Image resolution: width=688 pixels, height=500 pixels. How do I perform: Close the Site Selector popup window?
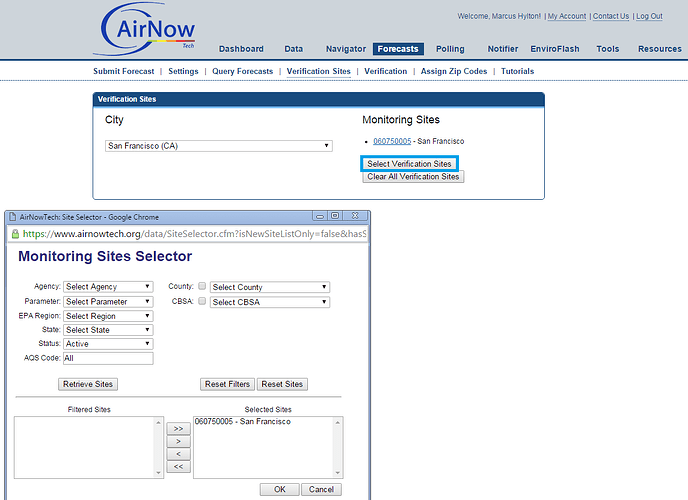(x=355, y=216)
